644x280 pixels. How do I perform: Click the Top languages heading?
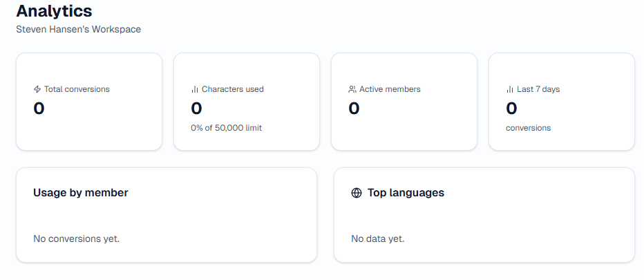[406, 193]
